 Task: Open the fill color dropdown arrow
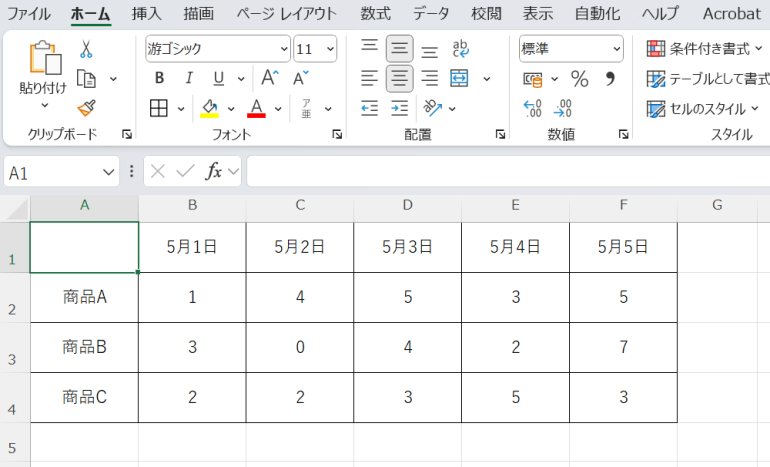(231, 109)
